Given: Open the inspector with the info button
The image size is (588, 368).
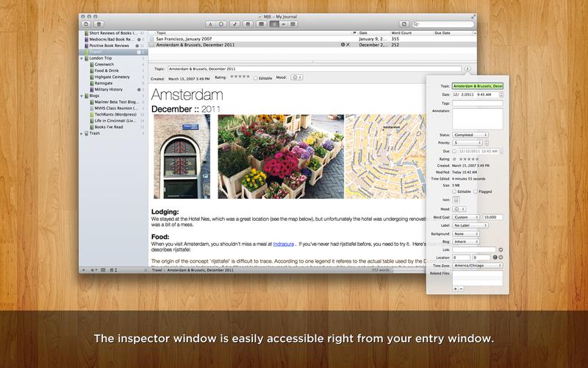Looking at the screenshot, I should pos(467,68).
